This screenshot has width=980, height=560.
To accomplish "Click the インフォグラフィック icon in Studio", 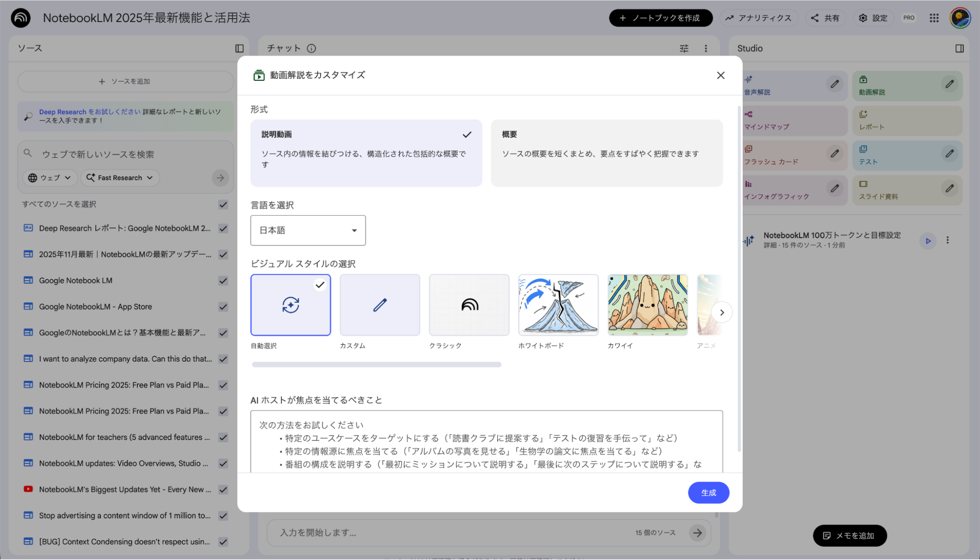I will tap(748, 190).
